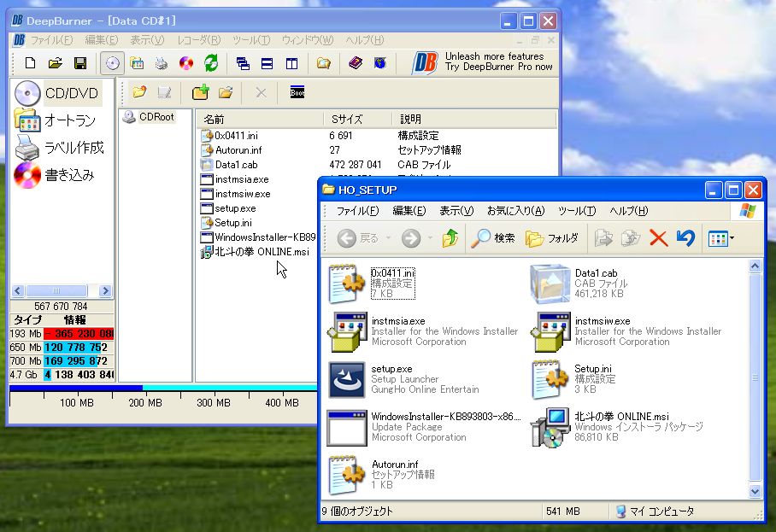
Task: Tile windows horizontally via toolbar icon
Action: pos(267,63)
